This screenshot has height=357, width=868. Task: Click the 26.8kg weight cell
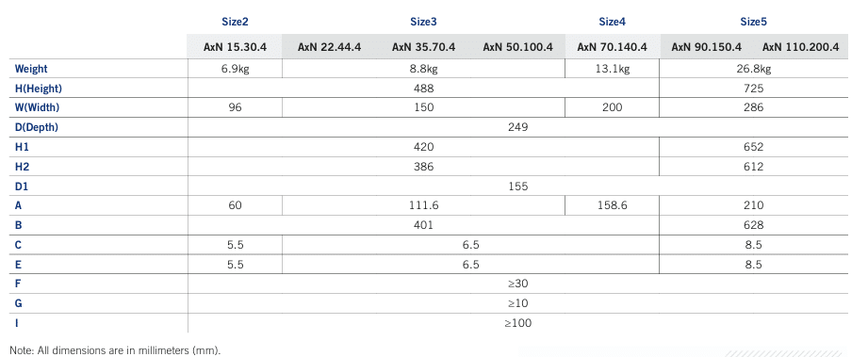tap(753, 69)
